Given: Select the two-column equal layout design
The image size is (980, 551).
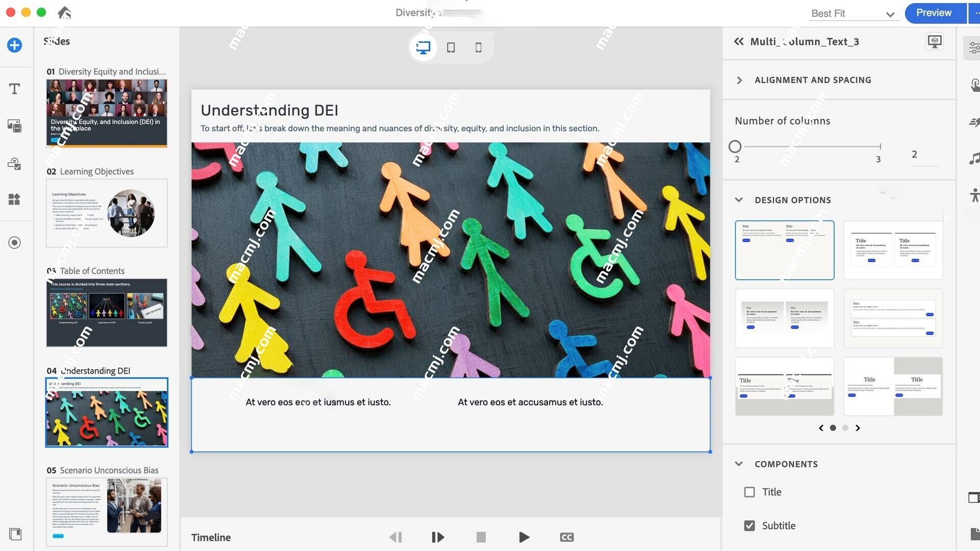Looking at the screenshot, I should pyautogui.click(x=784, y=249).
